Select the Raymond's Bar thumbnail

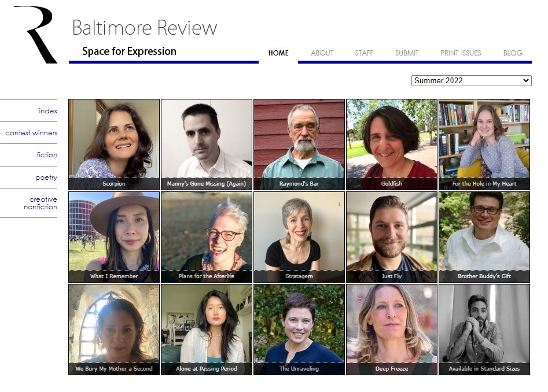coord(299,145)
